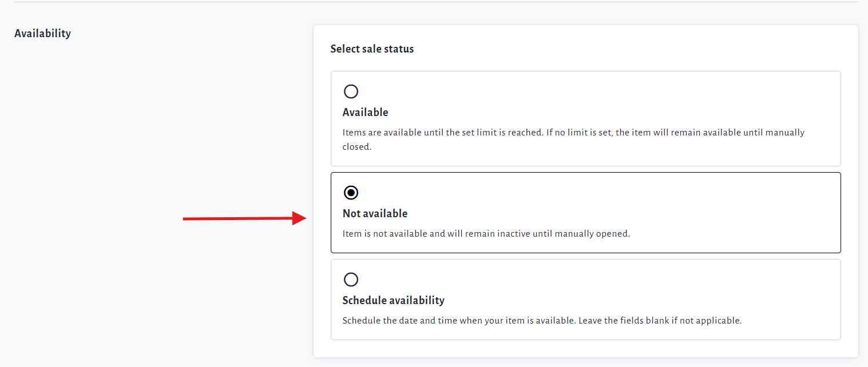Select the Available radio button
Screen dimensions: 868x367
[351, 91]
